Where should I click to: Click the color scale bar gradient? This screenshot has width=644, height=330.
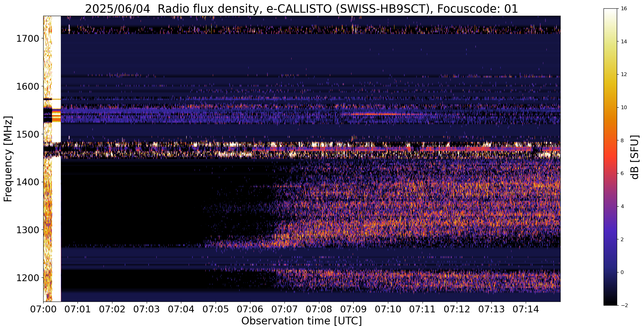point(610,157)
